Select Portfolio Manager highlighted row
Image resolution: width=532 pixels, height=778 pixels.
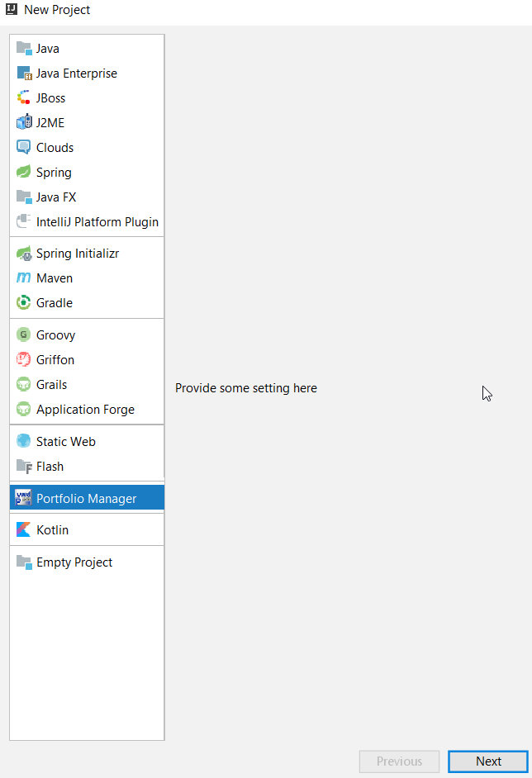click(87, 498)
